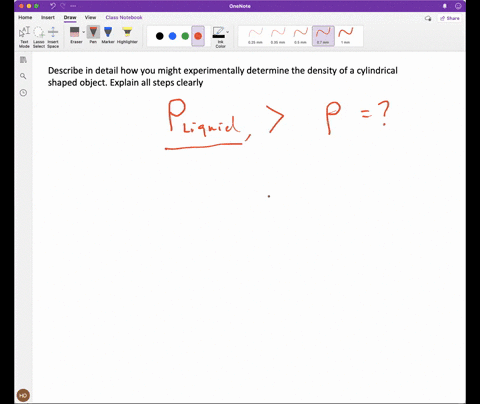This screenshot has height=404, width=480.
Task: Click the question text starting 'Describe in detail'
Action: click(x=223, y=76)
